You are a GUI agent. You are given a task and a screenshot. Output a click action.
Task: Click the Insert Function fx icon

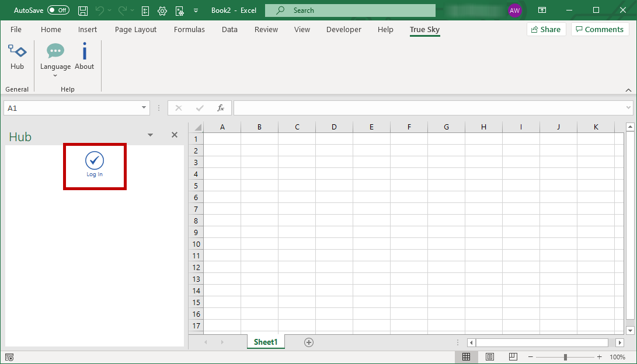tap(220, 108)
